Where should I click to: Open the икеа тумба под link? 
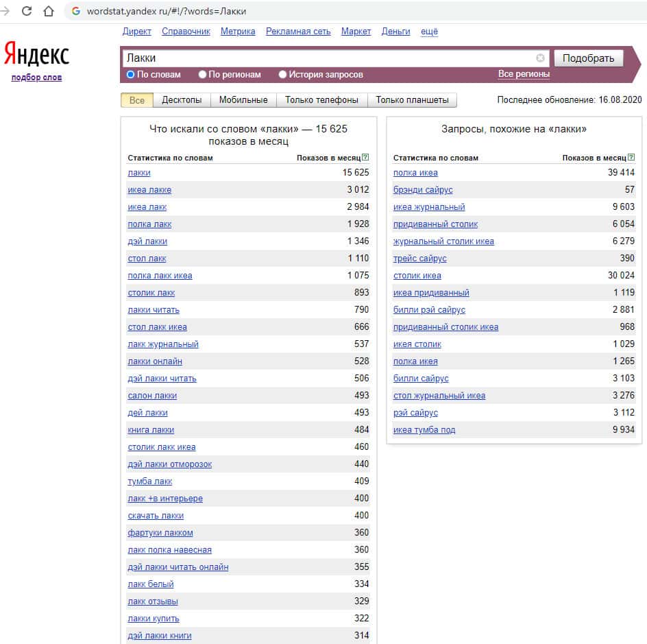[x=424, y=430]
